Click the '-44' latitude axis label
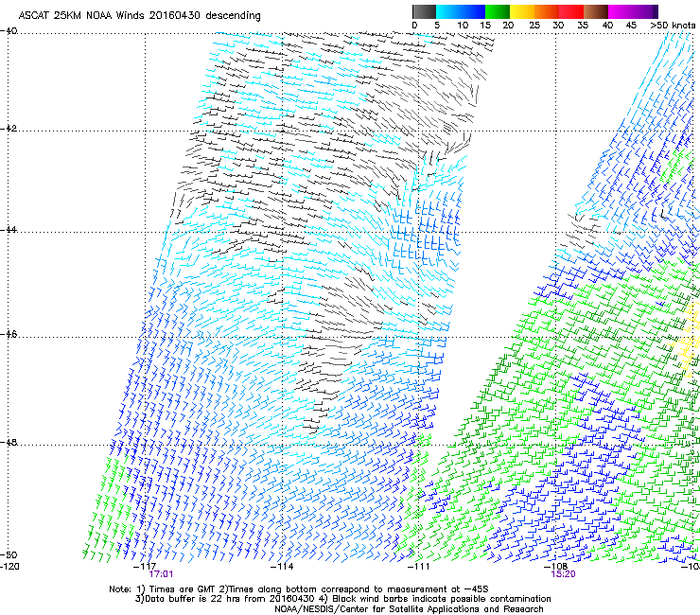Viewport: 700px width, 615px height. tap(9, 229)
